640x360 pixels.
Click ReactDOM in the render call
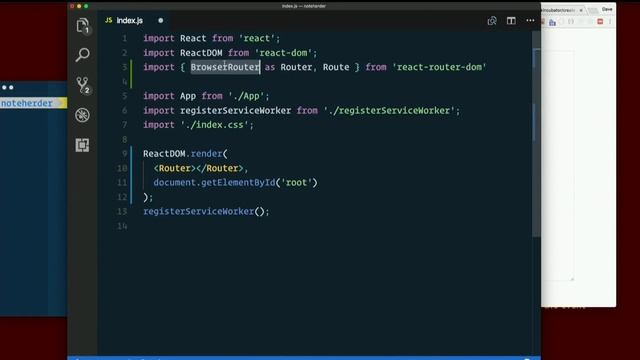[164, 154]
